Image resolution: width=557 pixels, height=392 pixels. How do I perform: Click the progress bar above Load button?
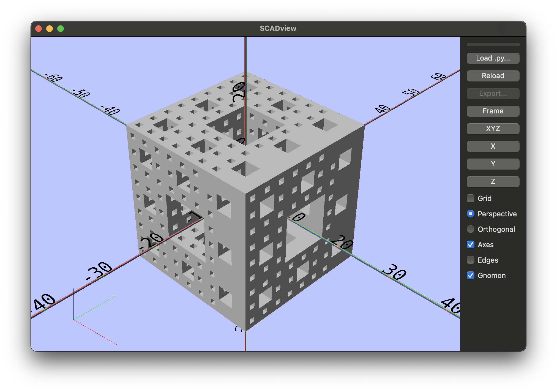pyautogui.click(x=493, y=45)
